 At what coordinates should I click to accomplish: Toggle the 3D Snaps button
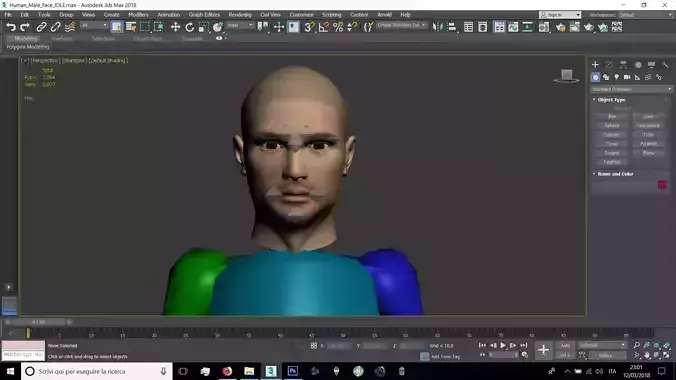tap(309, 27)
